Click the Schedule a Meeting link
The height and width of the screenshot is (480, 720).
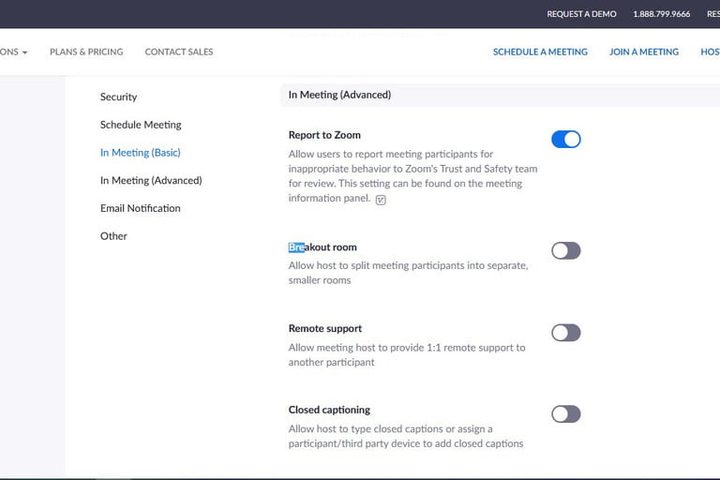coord(540,52)
